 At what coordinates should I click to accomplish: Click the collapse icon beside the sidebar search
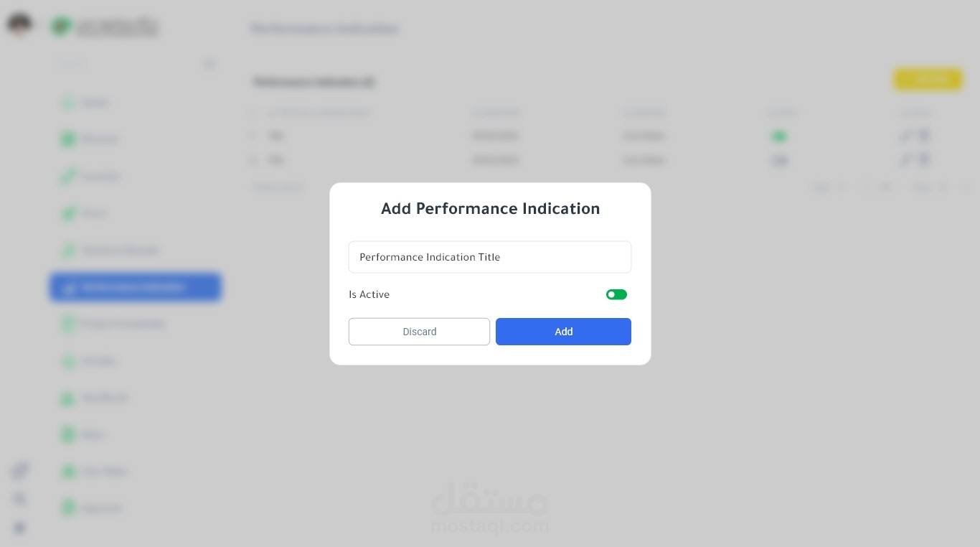tap(209, 65)
